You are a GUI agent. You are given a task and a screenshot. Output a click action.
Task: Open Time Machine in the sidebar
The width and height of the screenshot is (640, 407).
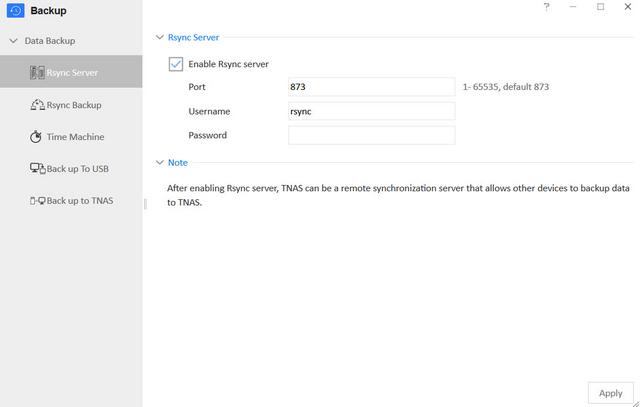click(71, 137)
